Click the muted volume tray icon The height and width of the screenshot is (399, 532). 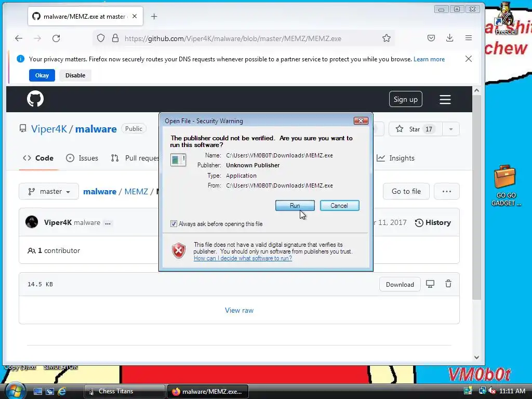491,391
